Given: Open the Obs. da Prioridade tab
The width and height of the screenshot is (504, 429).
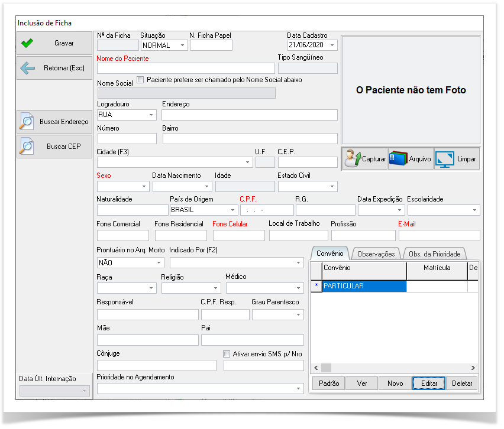Looking at the screenshot, I should tap(434, 254).
